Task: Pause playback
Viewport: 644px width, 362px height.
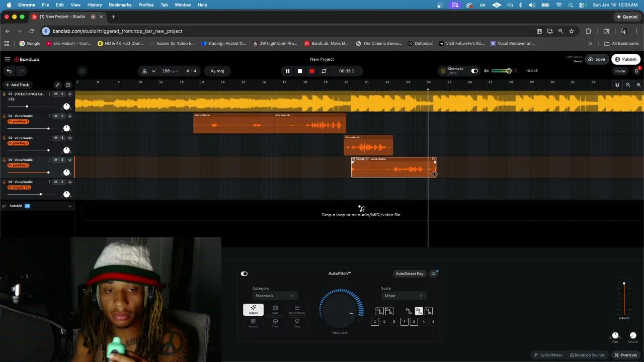Action: coord(288,71)
